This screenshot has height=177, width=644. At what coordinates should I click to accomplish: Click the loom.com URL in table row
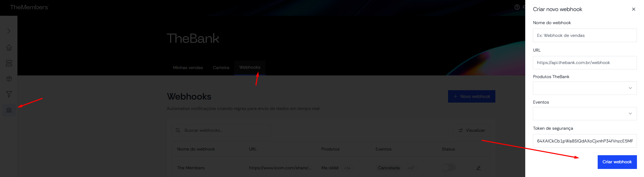coord(280,168)
